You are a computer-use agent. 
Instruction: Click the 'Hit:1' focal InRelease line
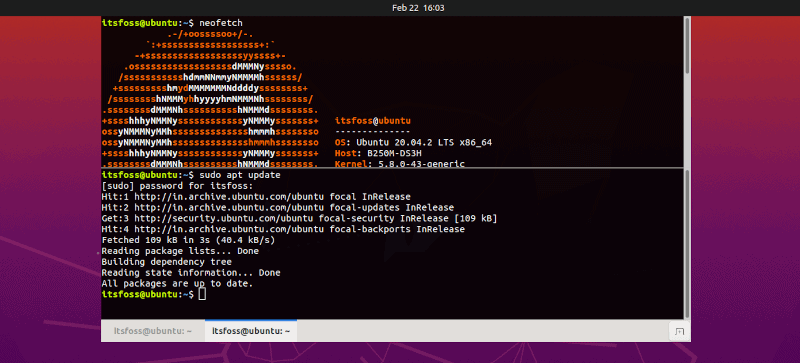click(x=256, y=197)
